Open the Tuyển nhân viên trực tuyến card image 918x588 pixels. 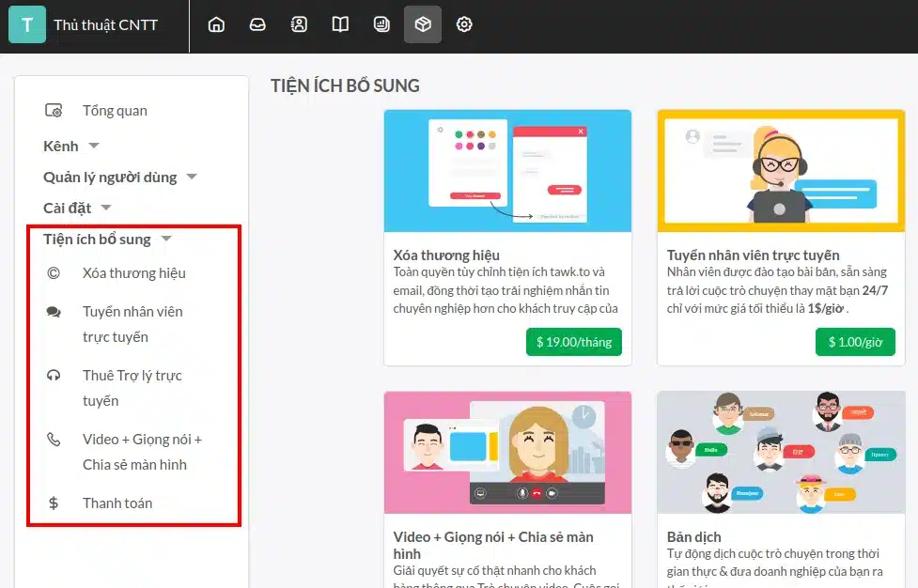(781, 171)
